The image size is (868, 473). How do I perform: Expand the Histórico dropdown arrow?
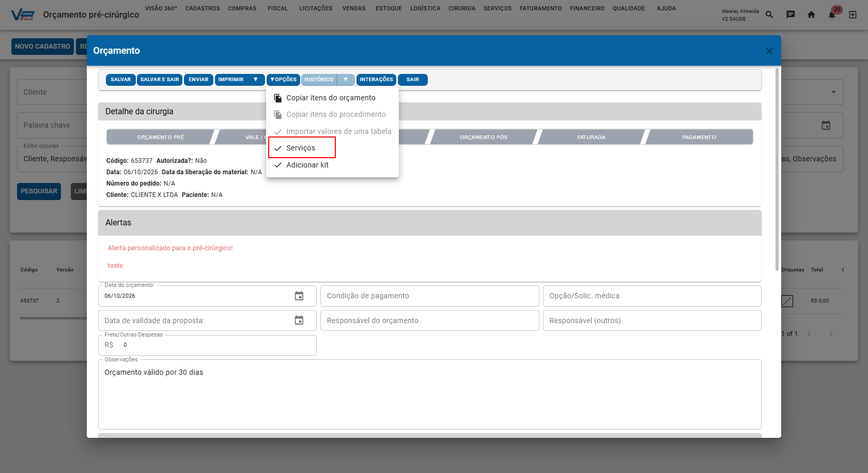point(346,80)
